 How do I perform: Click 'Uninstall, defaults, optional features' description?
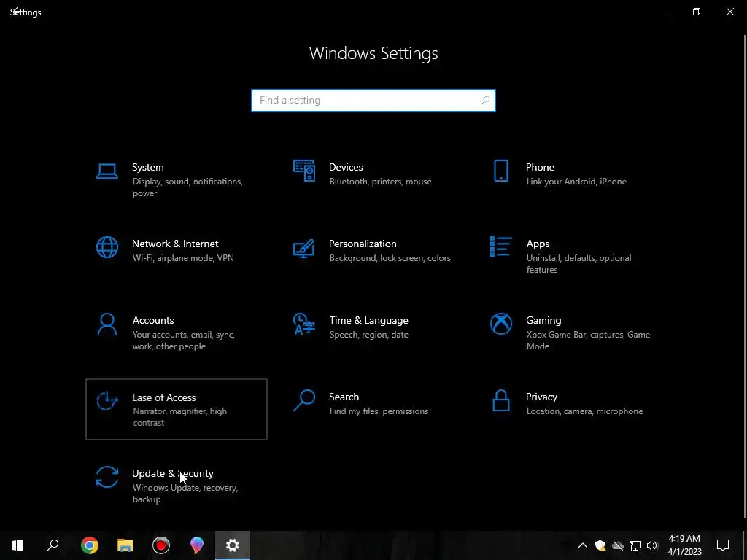(578, 264)
